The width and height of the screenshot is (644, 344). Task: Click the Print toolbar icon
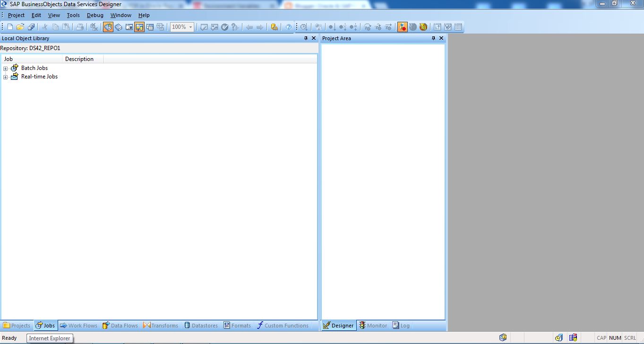click(x=79, y=27)
